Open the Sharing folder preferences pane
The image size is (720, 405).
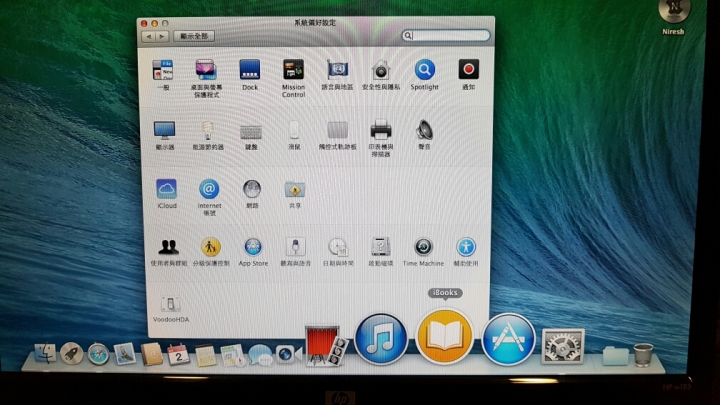[294, 189]
